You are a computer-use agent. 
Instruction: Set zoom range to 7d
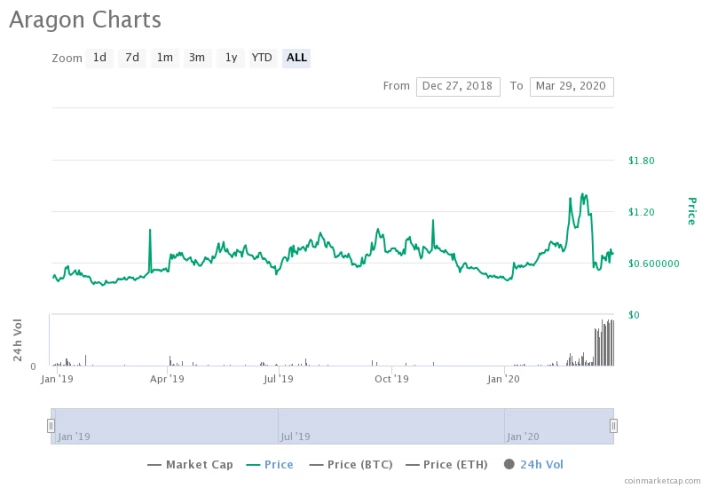[132, 58]
